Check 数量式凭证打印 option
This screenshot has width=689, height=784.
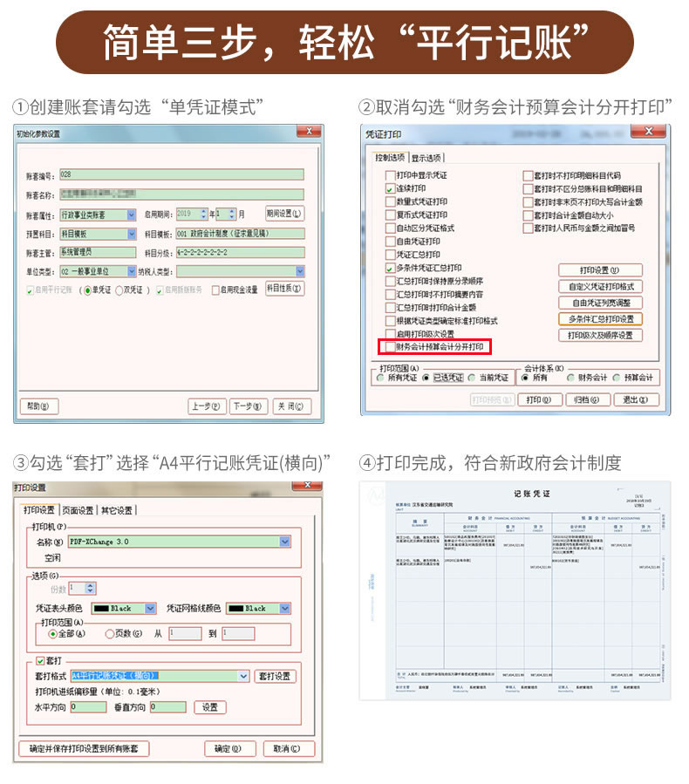pos(390,202)
